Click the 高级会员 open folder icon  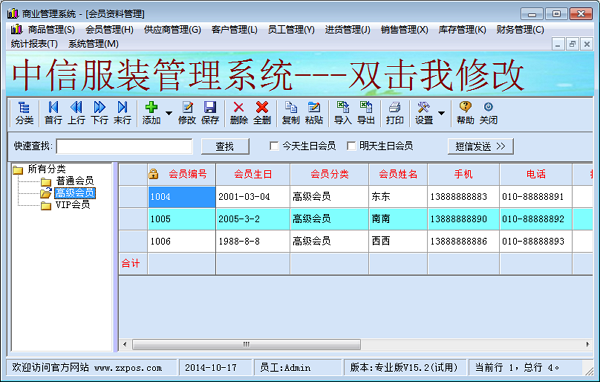[46, 193]
